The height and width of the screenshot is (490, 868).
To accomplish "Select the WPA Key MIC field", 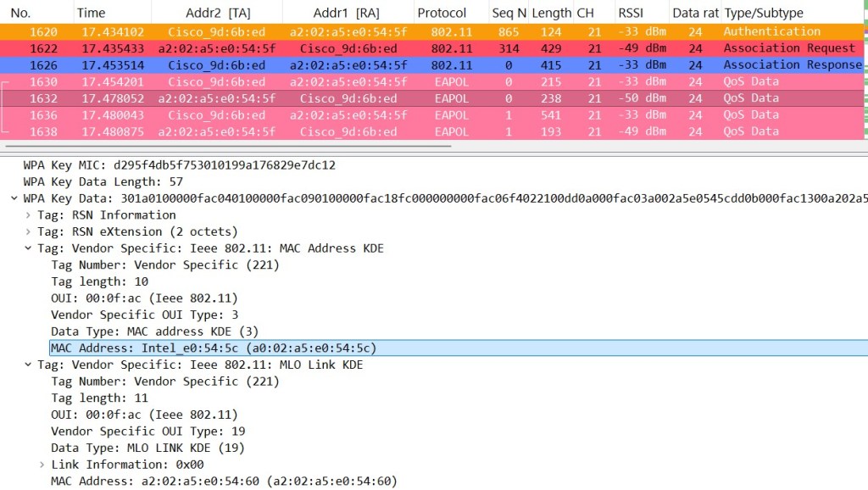I will (x=179, y=165).
